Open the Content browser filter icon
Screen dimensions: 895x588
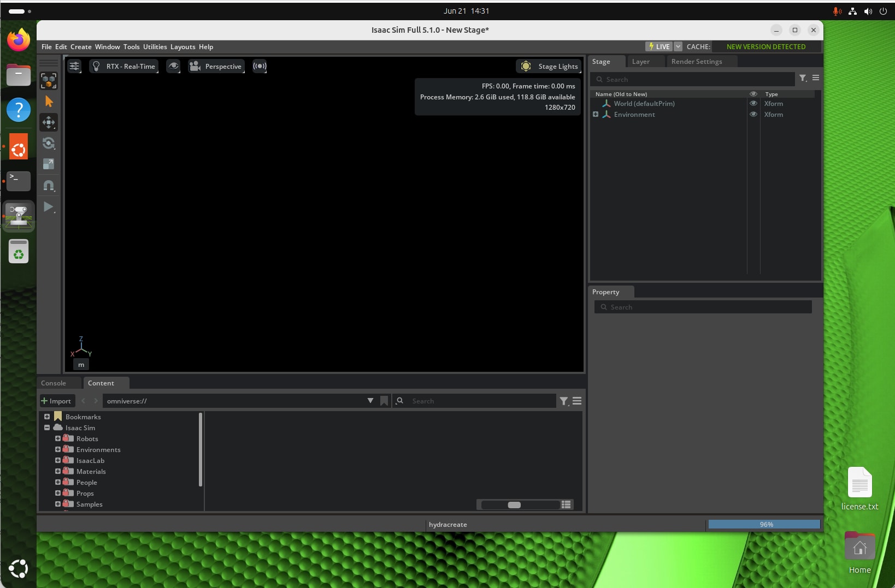coord(564,401)
